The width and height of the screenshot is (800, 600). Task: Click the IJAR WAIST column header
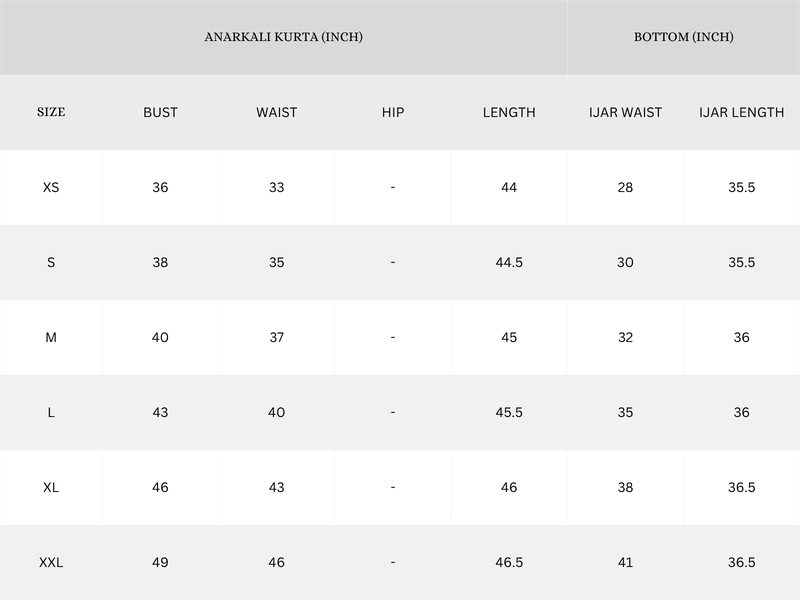pos(625,112)
